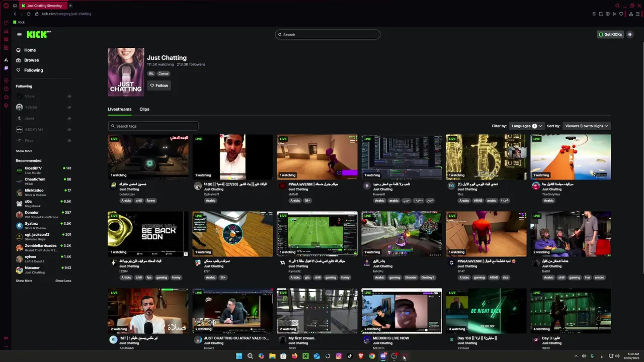Open Following in the sidebar

point(33,70)
